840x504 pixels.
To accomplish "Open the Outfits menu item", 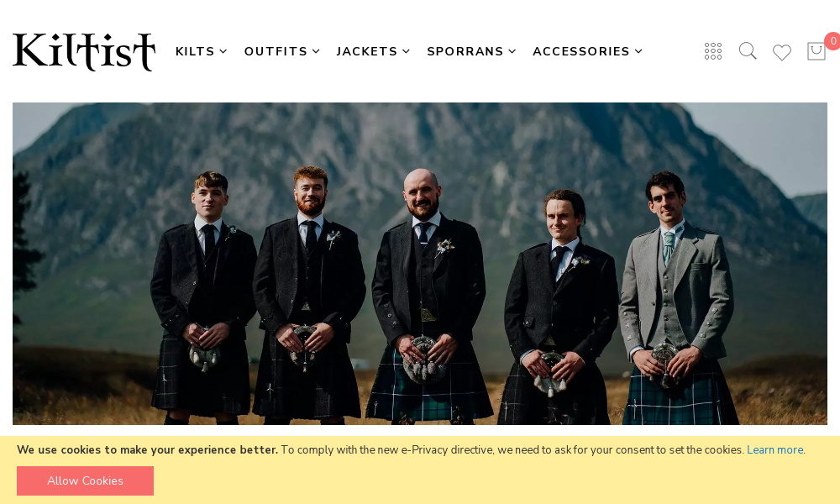I will click(276, 51).
